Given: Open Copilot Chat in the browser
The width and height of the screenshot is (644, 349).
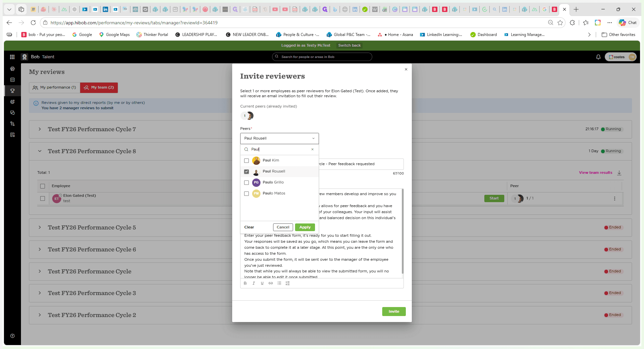Looking at the screenshot, I should pyautogui.click(x=628, y=23).
